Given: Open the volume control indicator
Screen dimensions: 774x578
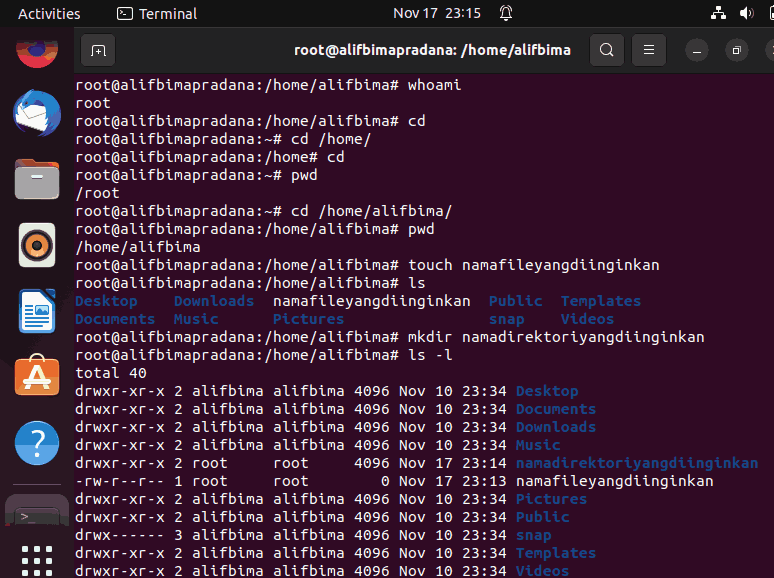Looking at the screenshot, I should [x=746, y=13].
